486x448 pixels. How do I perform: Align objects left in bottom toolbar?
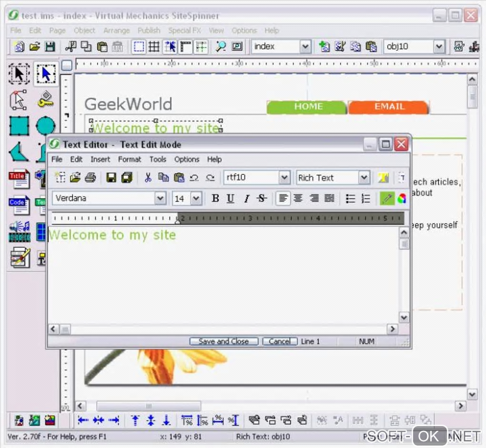point(83,420)
